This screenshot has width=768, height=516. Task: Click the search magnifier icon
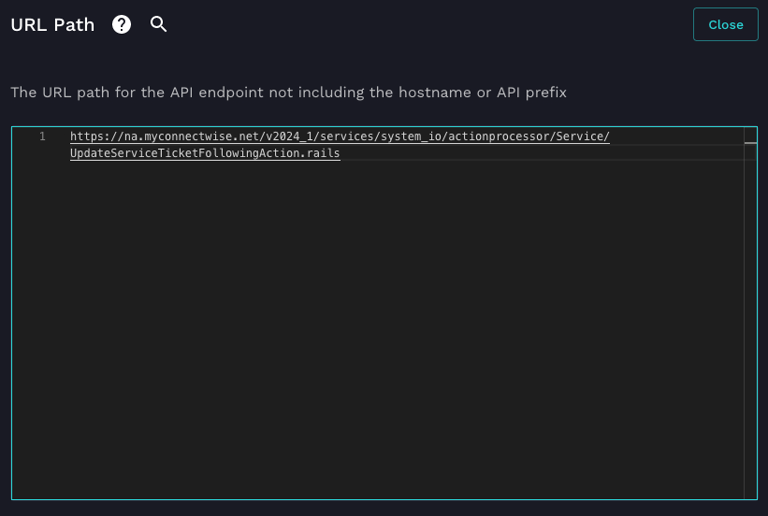(158, 24)
